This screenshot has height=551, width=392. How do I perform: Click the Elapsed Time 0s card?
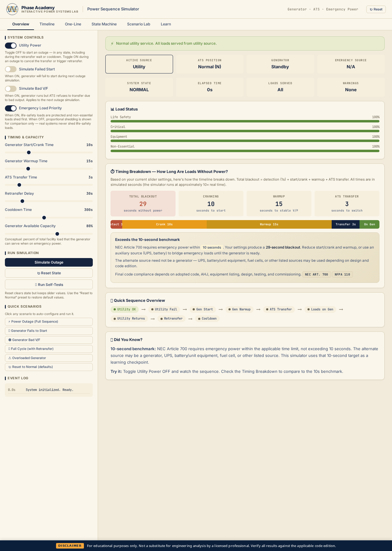(x=210, y=87)
